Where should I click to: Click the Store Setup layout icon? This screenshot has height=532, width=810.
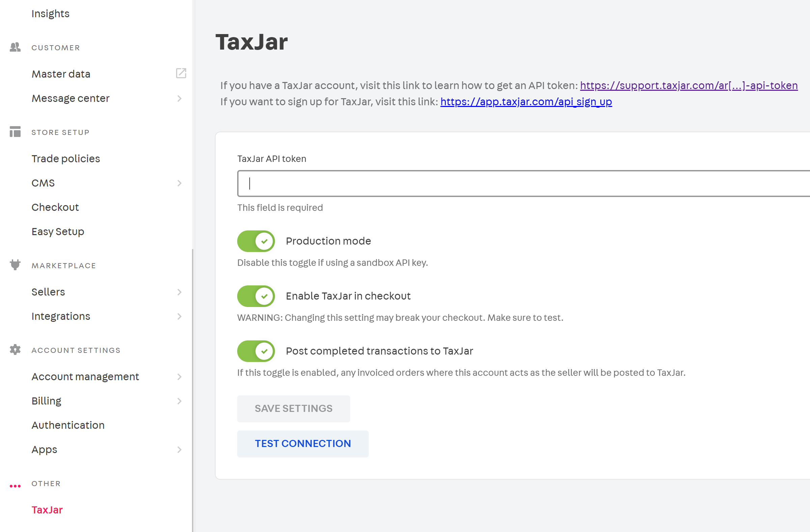click(15, 132)
